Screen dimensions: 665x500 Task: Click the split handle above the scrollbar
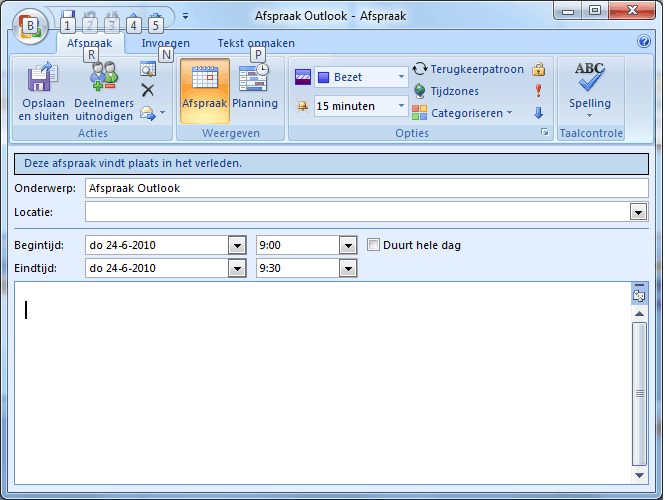[x=639, y=285]
